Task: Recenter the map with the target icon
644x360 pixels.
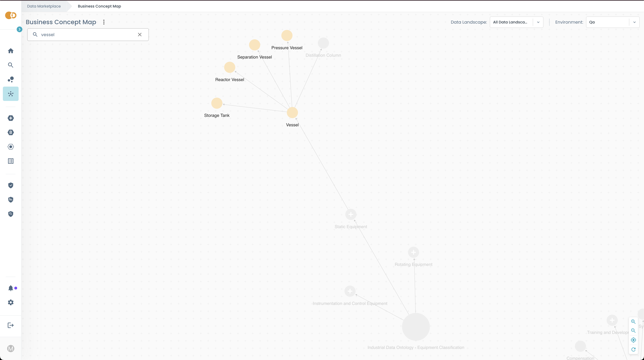Action: (x=633, y=340)
